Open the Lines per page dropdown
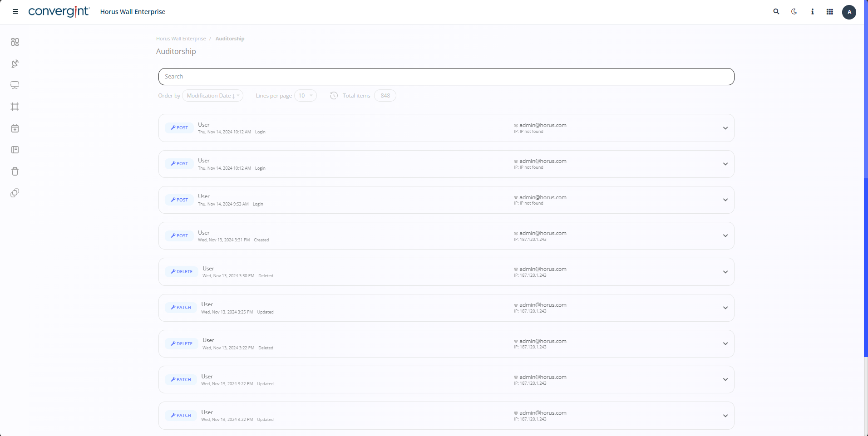868x436 pixels. (x=305, y=96)
